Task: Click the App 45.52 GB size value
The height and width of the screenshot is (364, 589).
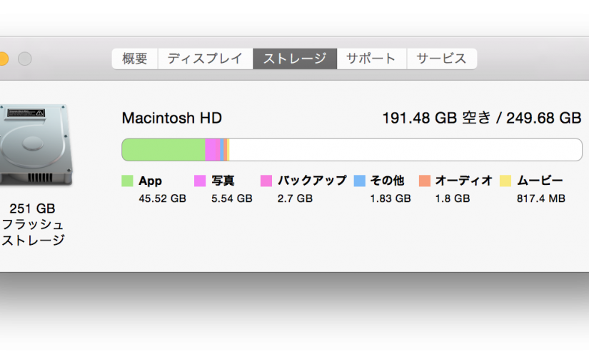Action: coord(162,198)
